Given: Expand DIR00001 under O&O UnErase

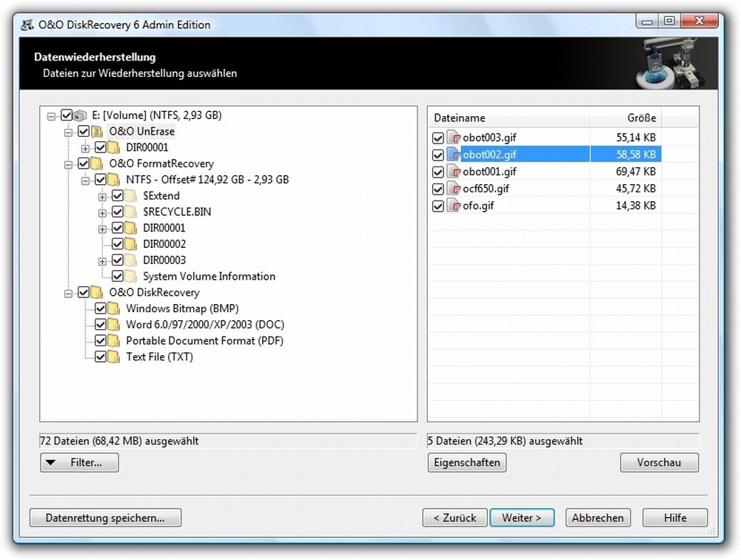Looking at the screenshot, I should click(x=86, y=149).
